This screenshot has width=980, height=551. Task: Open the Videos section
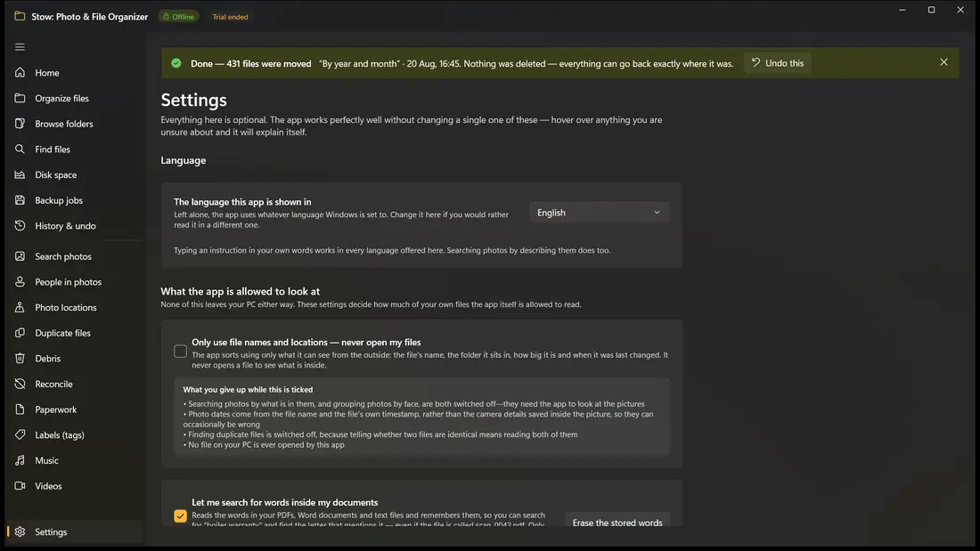74,486
